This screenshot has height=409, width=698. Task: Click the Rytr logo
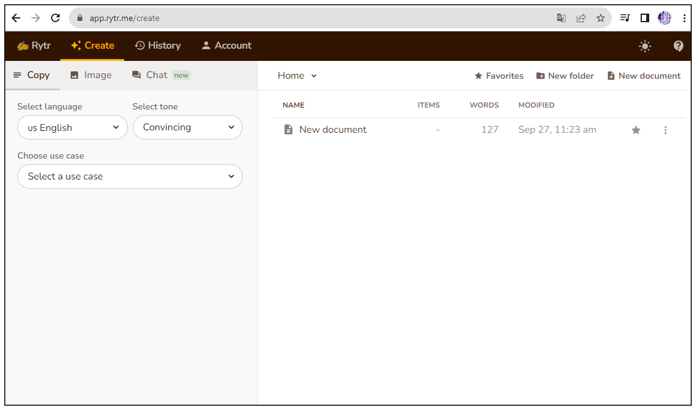pyautogui.click(x=34, y=46)
